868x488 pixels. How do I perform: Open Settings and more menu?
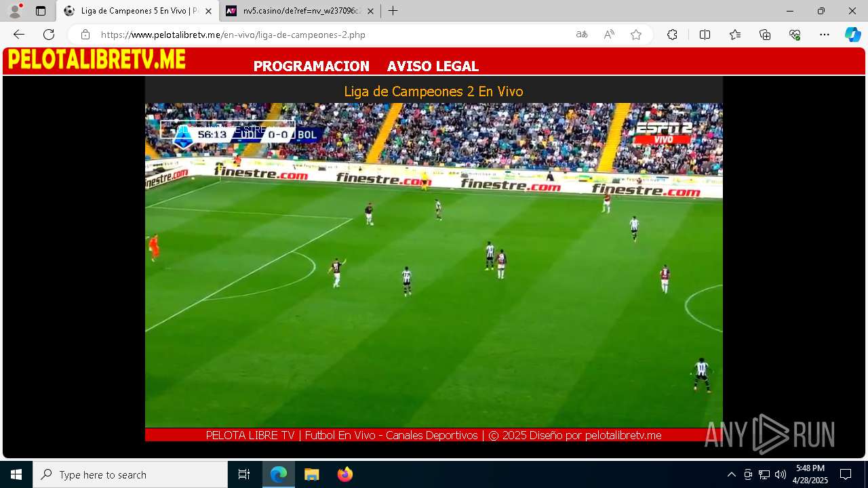point(825,35)
